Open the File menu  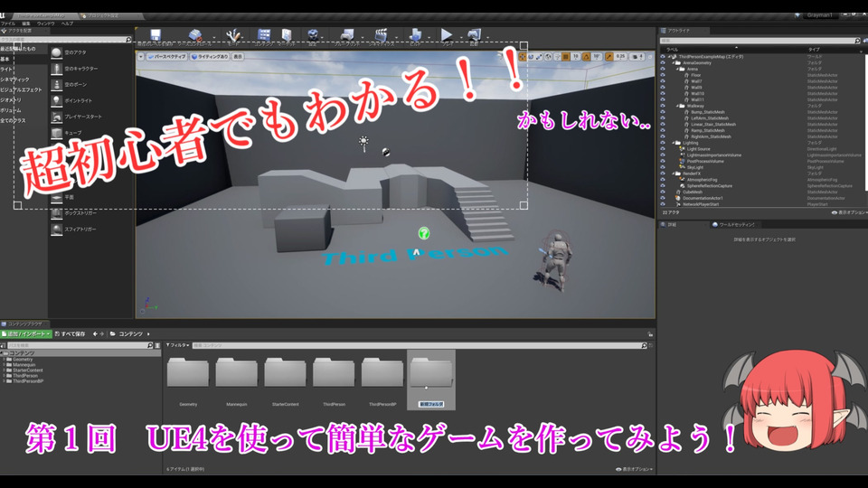pos(8,23)
